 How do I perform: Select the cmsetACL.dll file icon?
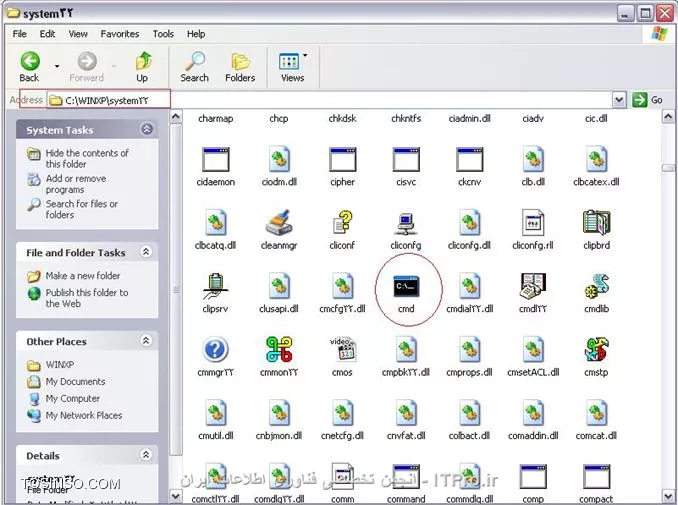534,349
